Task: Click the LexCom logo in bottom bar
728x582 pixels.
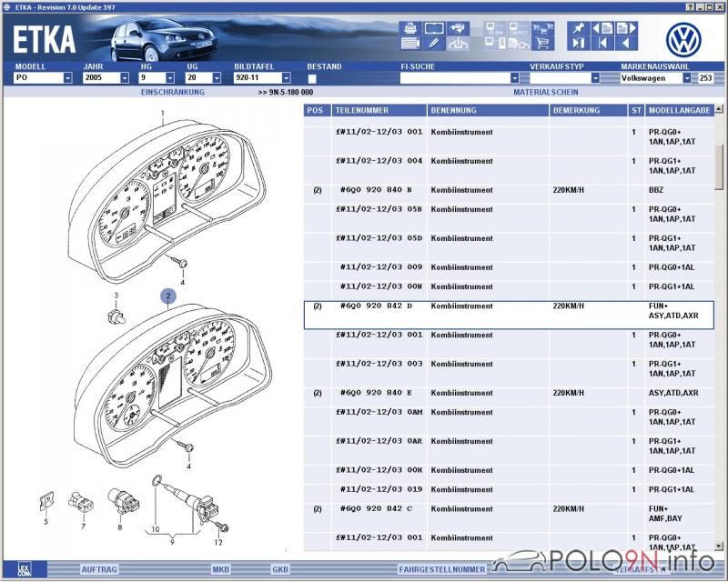Action: point(25,569)
